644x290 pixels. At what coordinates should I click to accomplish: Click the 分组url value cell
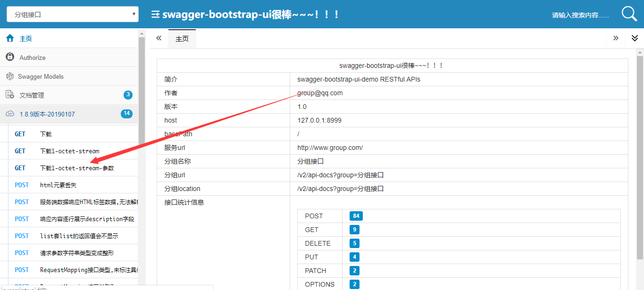(459, 175)
